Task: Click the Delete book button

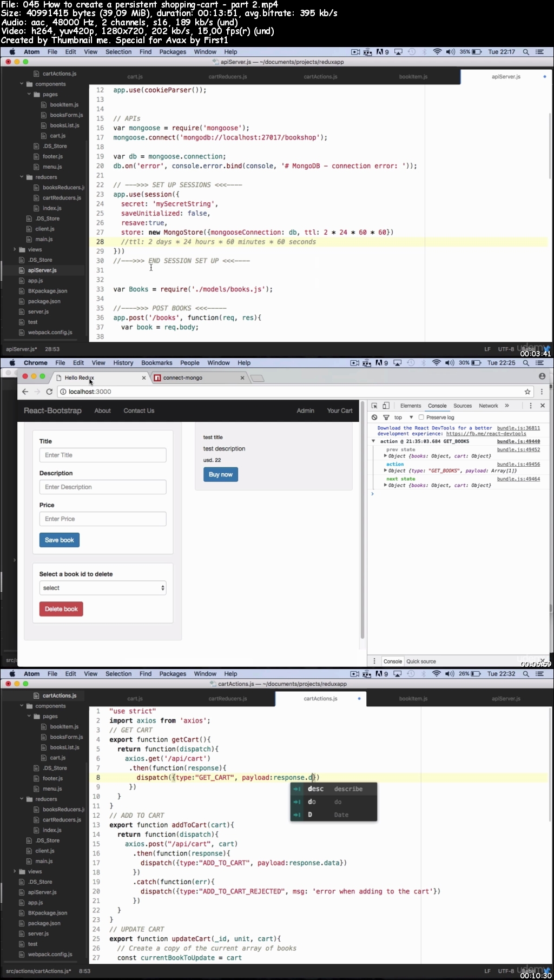Action: (x=61, y=609)
